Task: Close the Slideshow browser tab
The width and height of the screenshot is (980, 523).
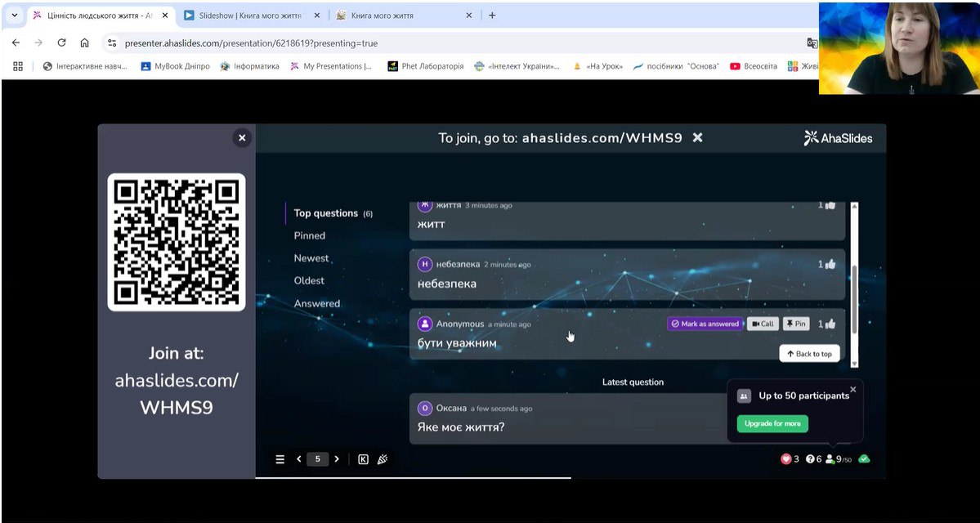Action: (x=317, y=16)
